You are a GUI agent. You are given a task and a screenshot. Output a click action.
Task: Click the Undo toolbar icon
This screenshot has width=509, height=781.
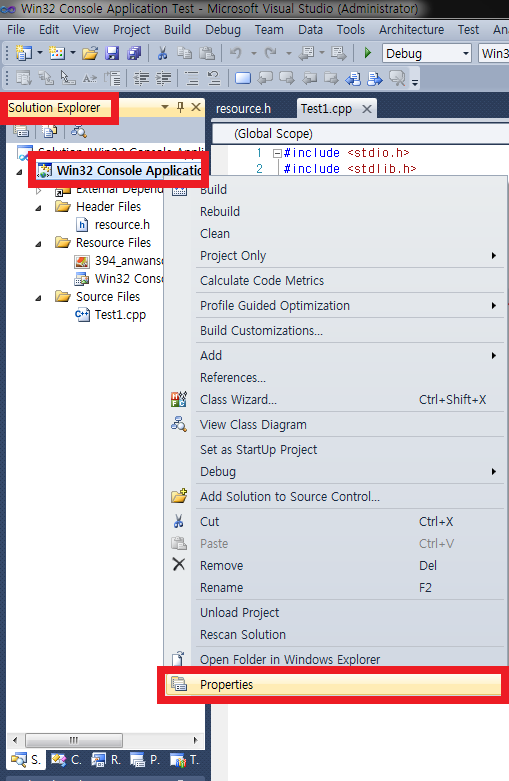pos(236,53)
